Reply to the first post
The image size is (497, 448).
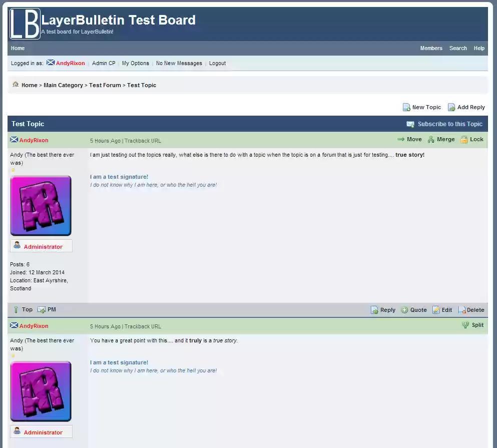383,309
